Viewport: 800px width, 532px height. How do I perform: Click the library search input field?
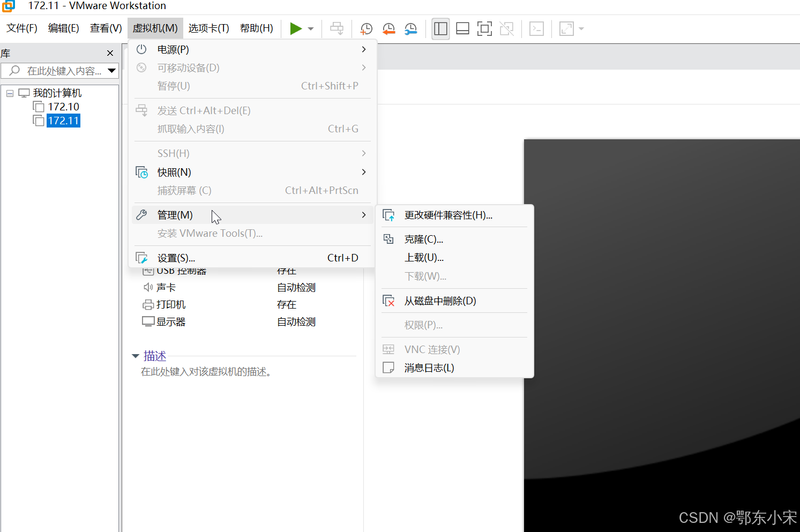59,71
